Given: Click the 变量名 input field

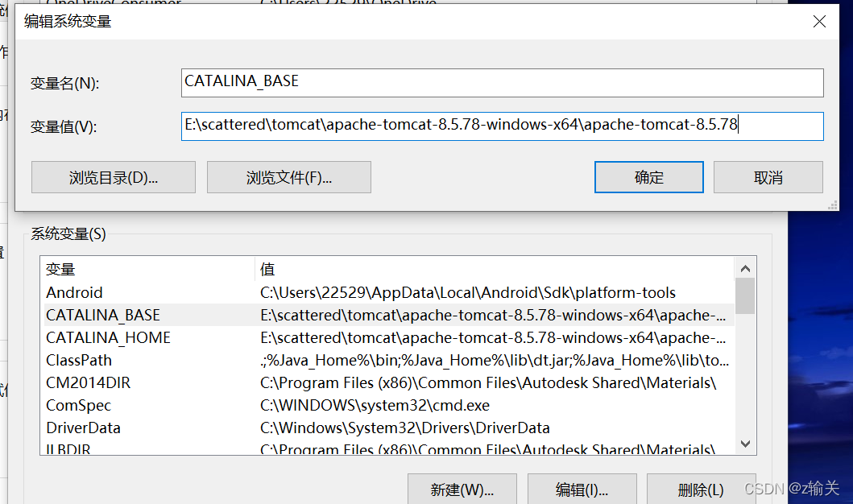Looking at the screenshot, I should point(502,83).
